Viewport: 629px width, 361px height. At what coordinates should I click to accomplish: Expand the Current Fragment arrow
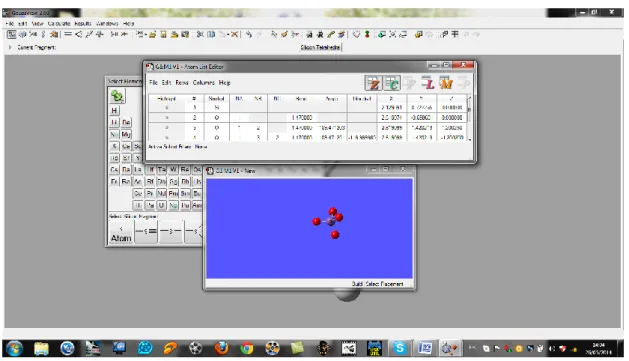point(10,47)
